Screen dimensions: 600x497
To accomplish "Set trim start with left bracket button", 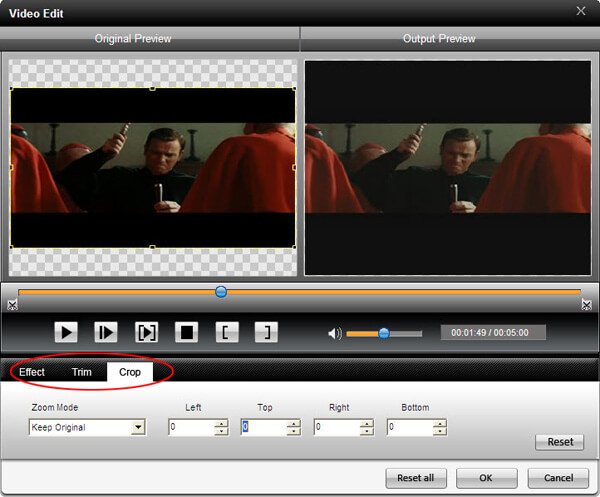I will [x=227, y=332].
